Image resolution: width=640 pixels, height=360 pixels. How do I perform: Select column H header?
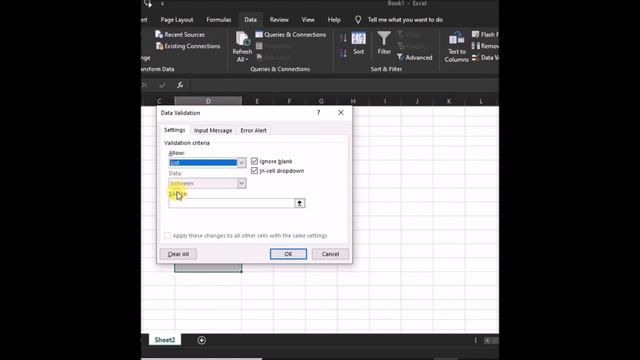353,101
